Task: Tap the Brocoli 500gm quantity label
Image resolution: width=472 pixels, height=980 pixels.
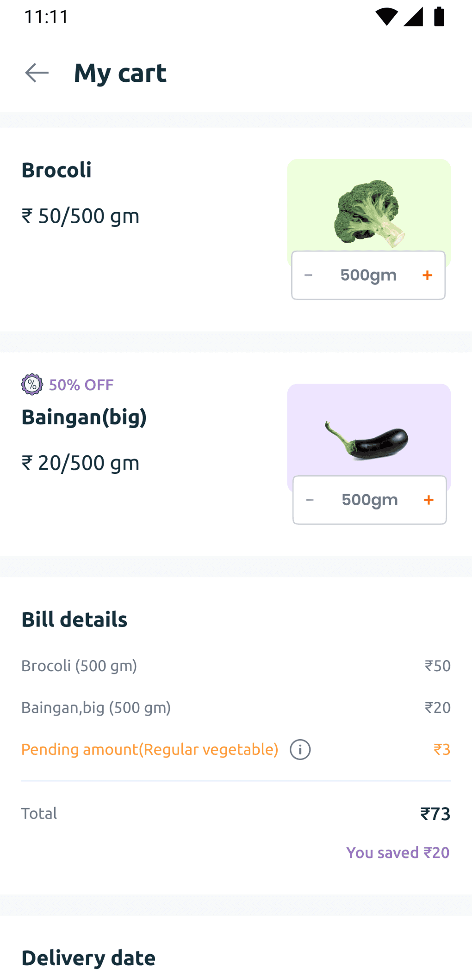Action: [368, 275]
